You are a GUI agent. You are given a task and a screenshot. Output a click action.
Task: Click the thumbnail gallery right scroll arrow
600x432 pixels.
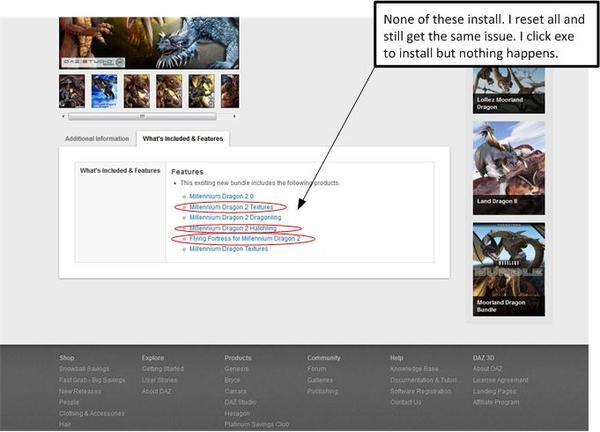pyautogui.click(x=234, y=116)
